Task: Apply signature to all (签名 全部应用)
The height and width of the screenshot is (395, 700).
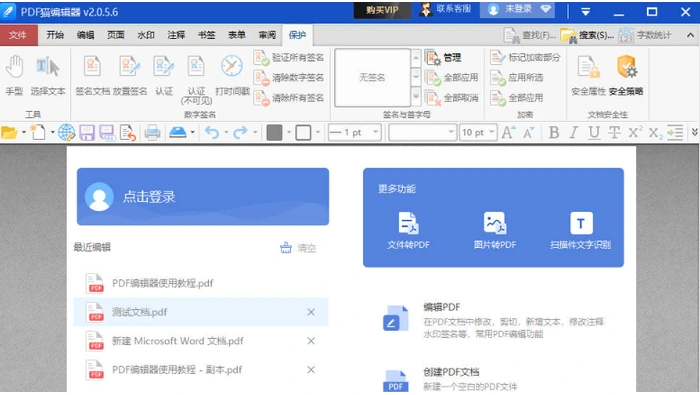Action: click(452, 78)
